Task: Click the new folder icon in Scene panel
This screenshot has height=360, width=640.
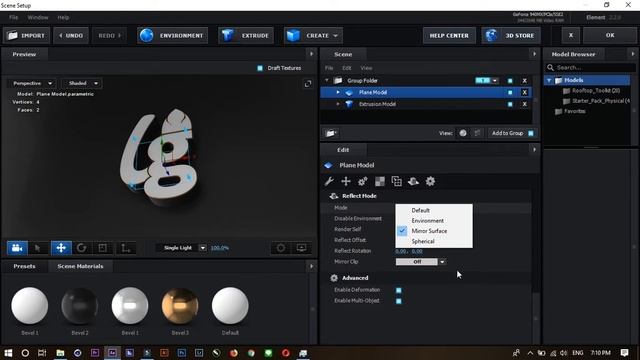Action: (331, 133)
